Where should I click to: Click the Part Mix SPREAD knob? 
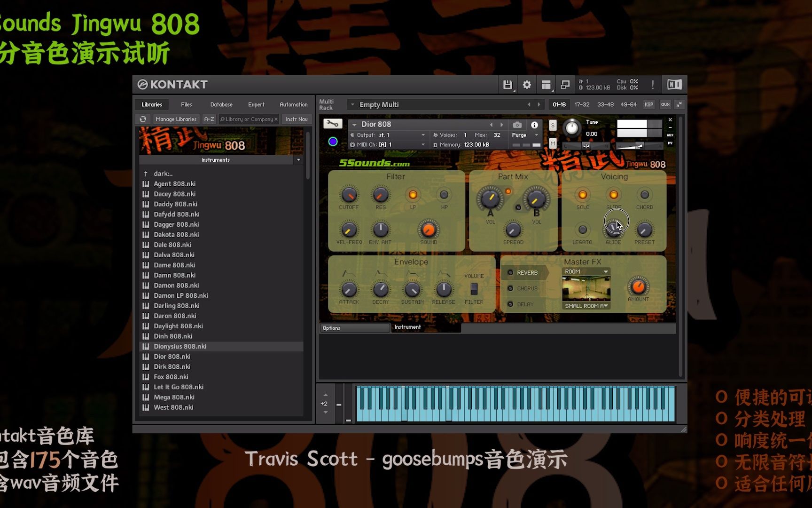point(513,230)
